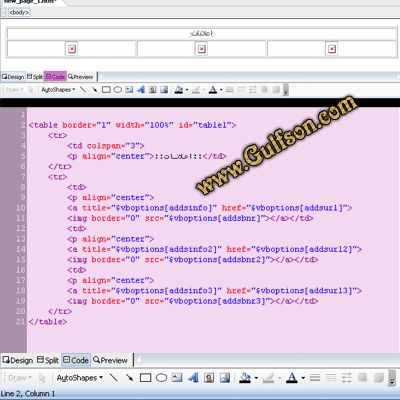Select the Rectangle tool in the lower drawing toolbar
400x400 pixels.
[x=145, y=378]
